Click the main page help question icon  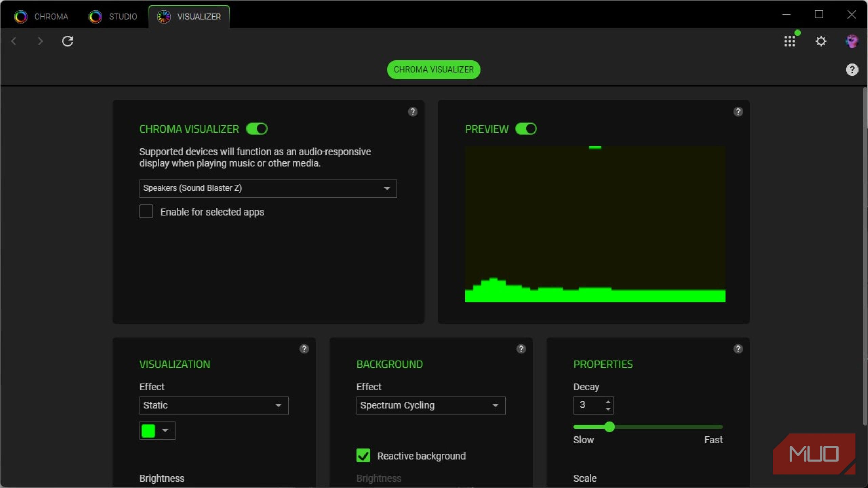[852, 70]
